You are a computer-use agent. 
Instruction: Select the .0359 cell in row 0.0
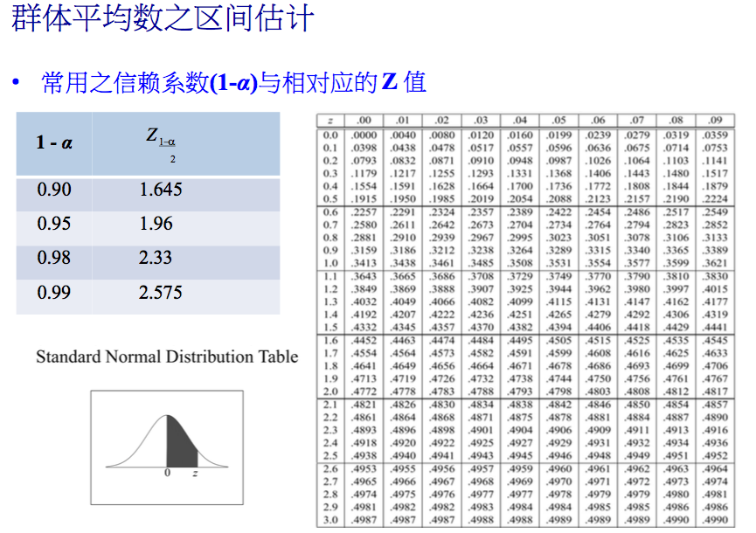pyautogui.click(x=716, y=135)
